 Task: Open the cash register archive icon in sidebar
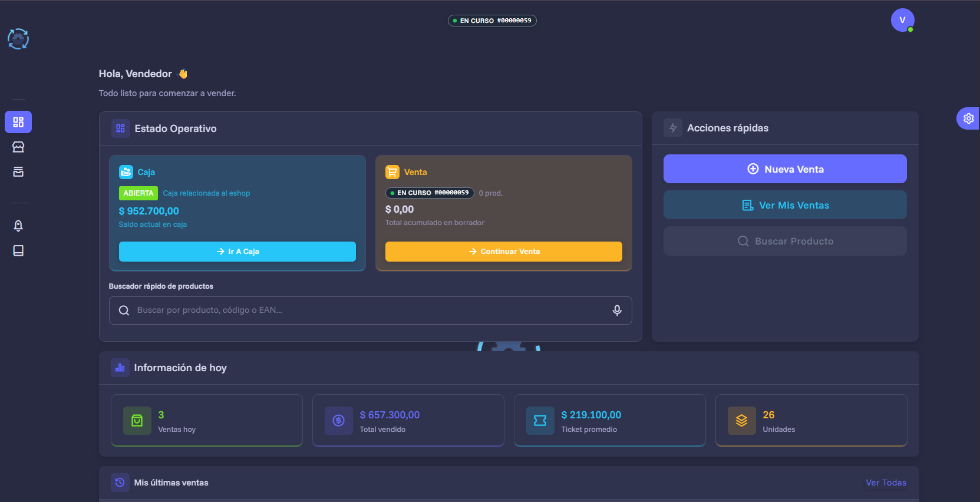(18, 171)
